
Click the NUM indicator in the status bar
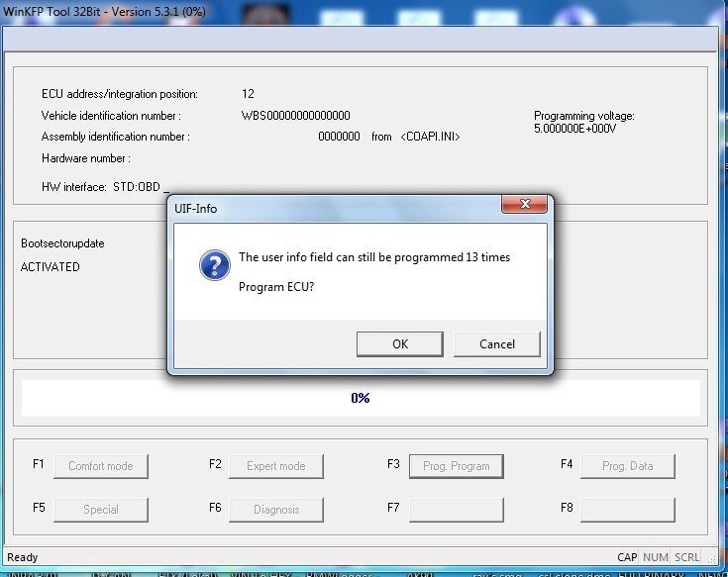tap(655, 557)
